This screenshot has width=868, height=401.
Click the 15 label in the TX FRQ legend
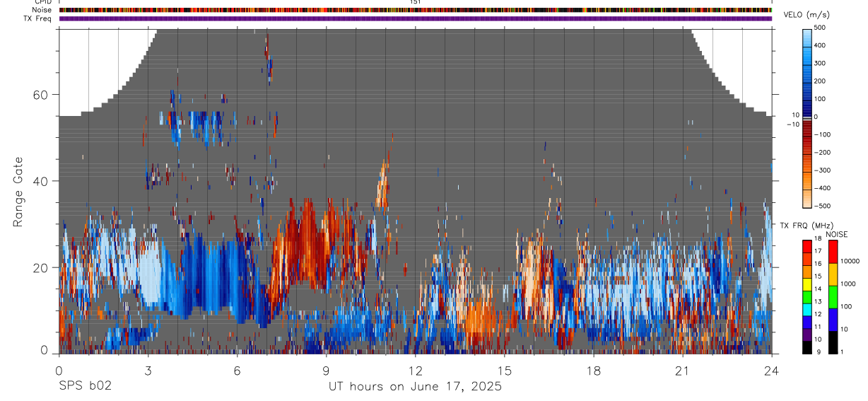pos(818,277)
